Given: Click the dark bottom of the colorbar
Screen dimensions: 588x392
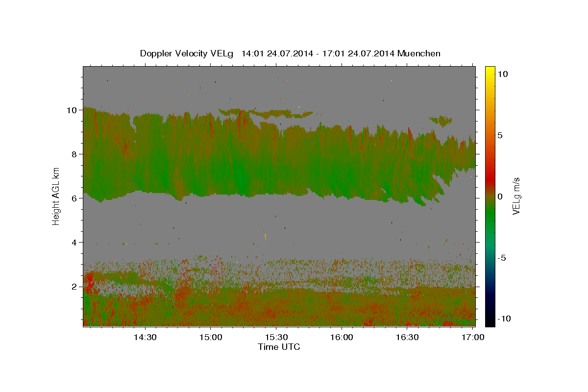Looking at the screenshot, I should coord(490,318).
